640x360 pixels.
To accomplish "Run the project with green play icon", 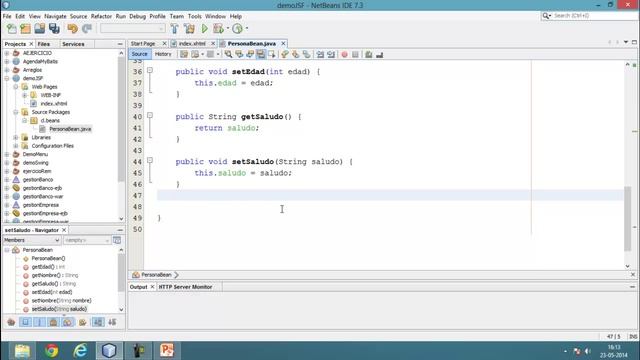I will 204,29.
